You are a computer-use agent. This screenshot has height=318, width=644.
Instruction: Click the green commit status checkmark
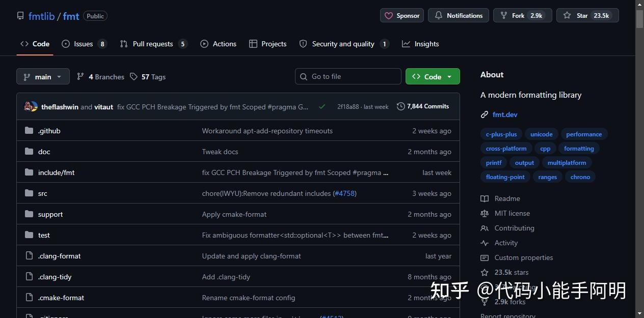point(322,107)
